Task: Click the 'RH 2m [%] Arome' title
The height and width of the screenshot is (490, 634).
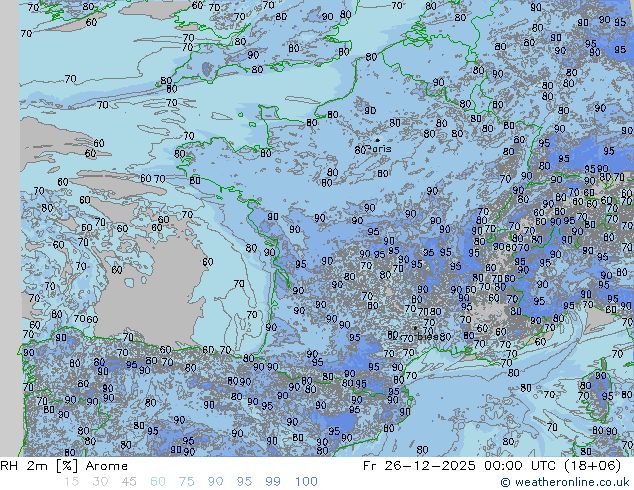Action: click(64, 466)
